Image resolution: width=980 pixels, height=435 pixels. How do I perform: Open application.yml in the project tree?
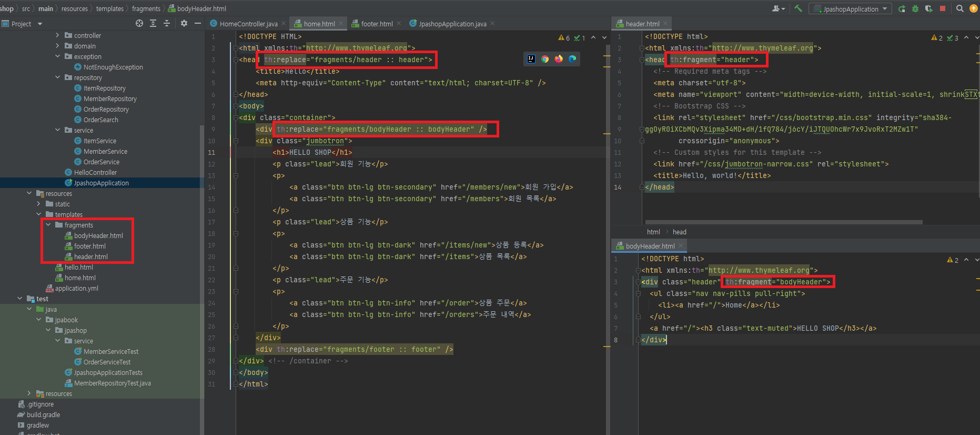click(76, 288)
